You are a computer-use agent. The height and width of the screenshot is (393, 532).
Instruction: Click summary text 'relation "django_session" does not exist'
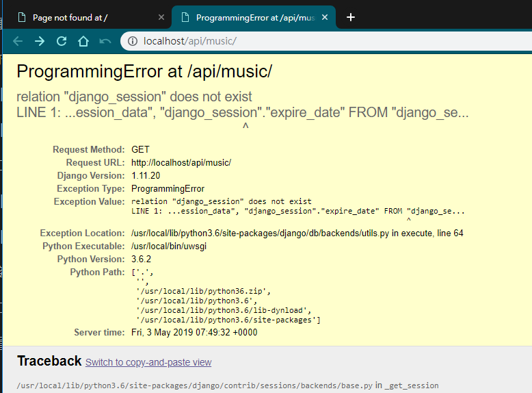(134, 97)
